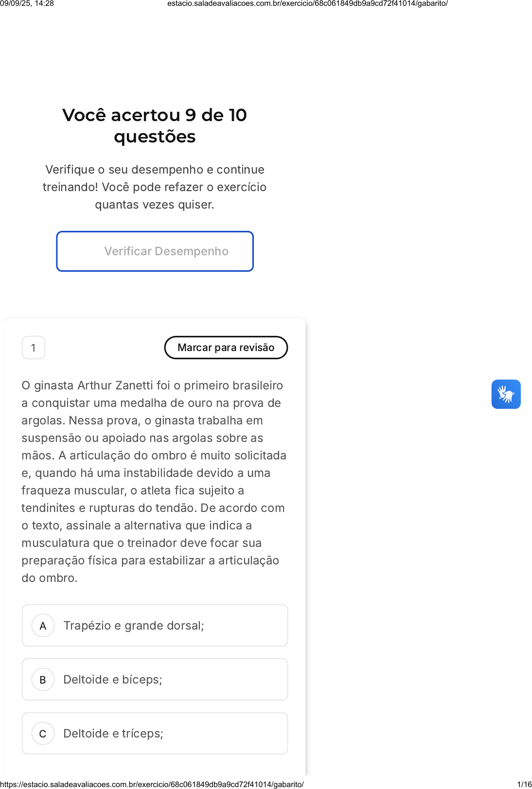Pick answer text Deltoide e tríceps
Image resolution: width=532 pixels, height=789 pixels.
click(113, 734)
